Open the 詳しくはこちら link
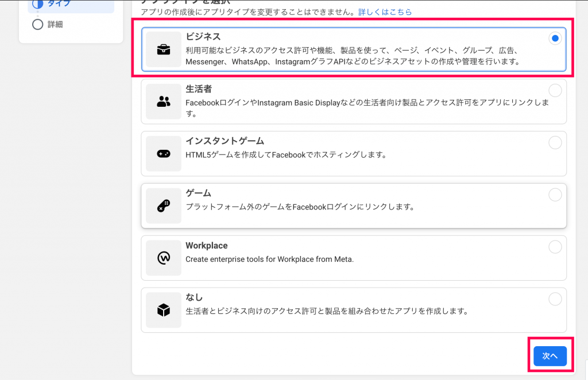Screen dimensions: 588x380 coord(385,12)
